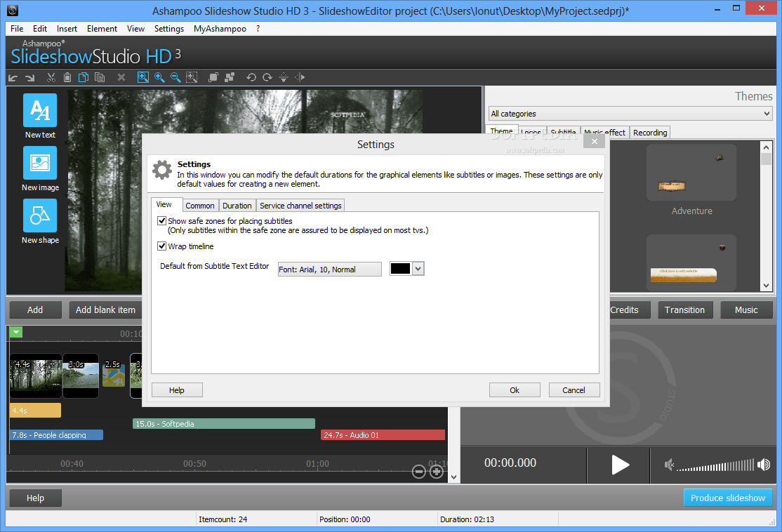
Task: Click the gray lined-pages icon in the toolbar
Action: [100, 77]
